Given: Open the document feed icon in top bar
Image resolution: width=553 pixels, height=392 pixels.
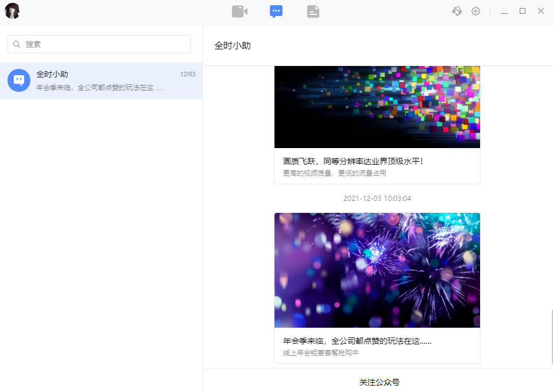Looking at the screenshot, I should [313, 11].
